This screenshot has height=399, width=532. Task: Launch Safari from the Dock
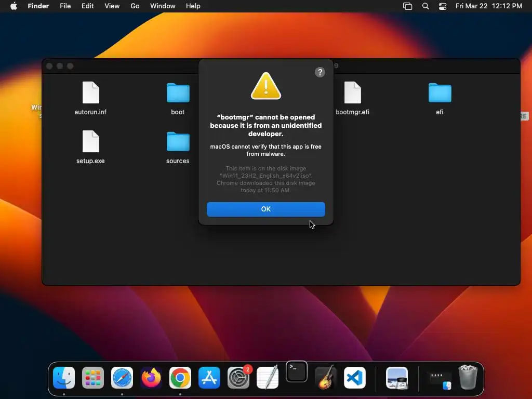coord(122,377)
